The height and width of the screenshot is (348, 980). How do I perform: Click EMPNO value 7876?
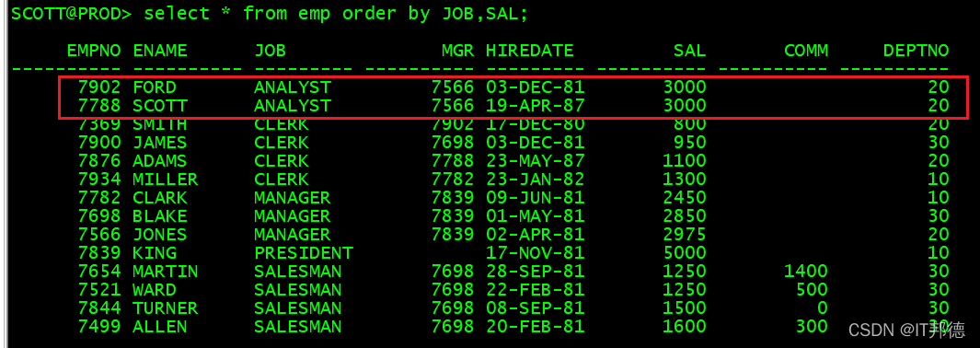click(99, 161)
